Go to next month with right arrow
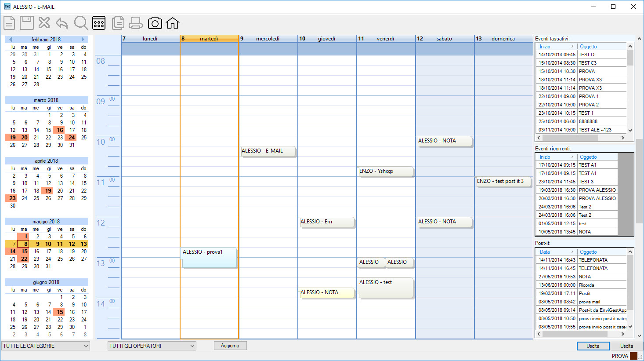This screenshot has height=361, width=644. [x=83, y=39]
